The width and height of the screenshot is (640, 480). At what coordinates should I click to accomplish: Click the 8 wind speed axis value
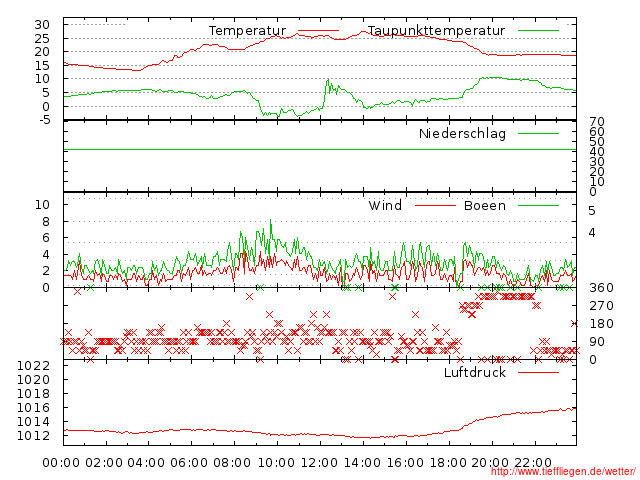(46, 222)
